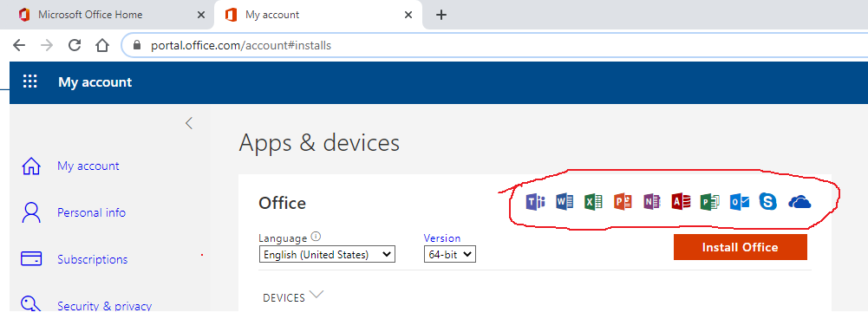Close the My account tab
Image resolution: width=868 pixels, height=319 pixels.
(x=408, y=15)
